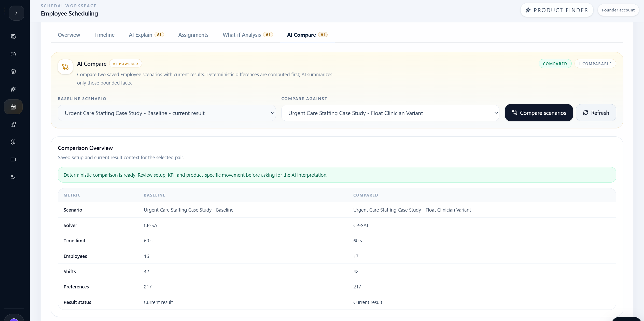Click compared Employees value '17'
The width and height of the screenshot is (644, 321).
tap(356, 256)
